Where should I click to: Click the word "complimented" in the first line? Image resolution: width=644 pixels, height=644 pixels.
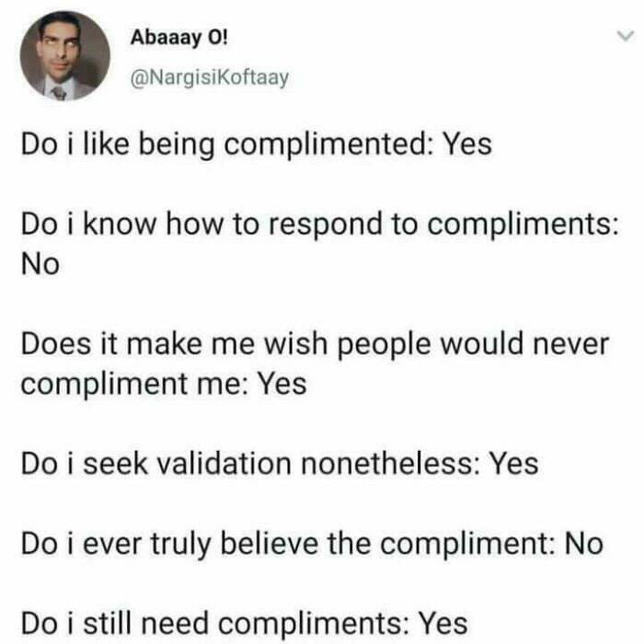tap(338, 144)
